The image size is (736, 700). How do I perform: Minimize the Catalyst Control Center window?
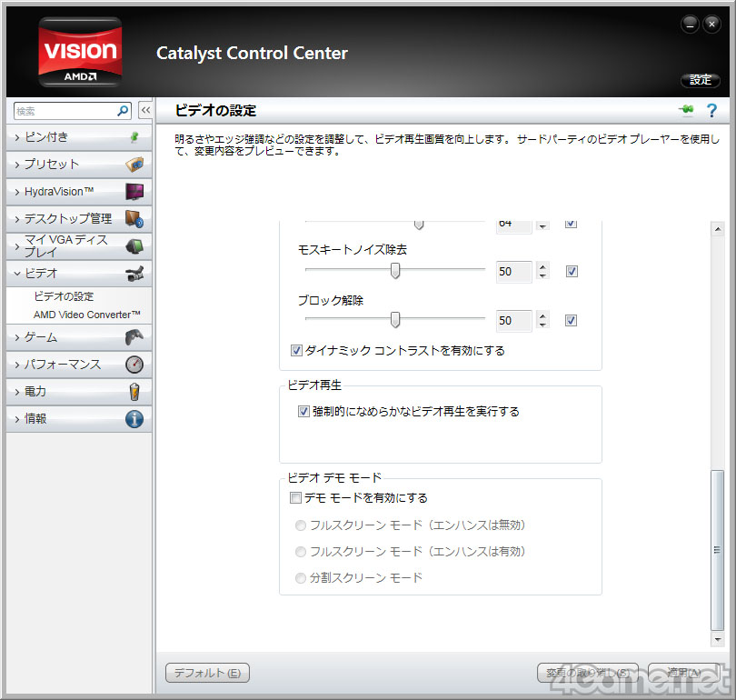(x=690, y=25)
